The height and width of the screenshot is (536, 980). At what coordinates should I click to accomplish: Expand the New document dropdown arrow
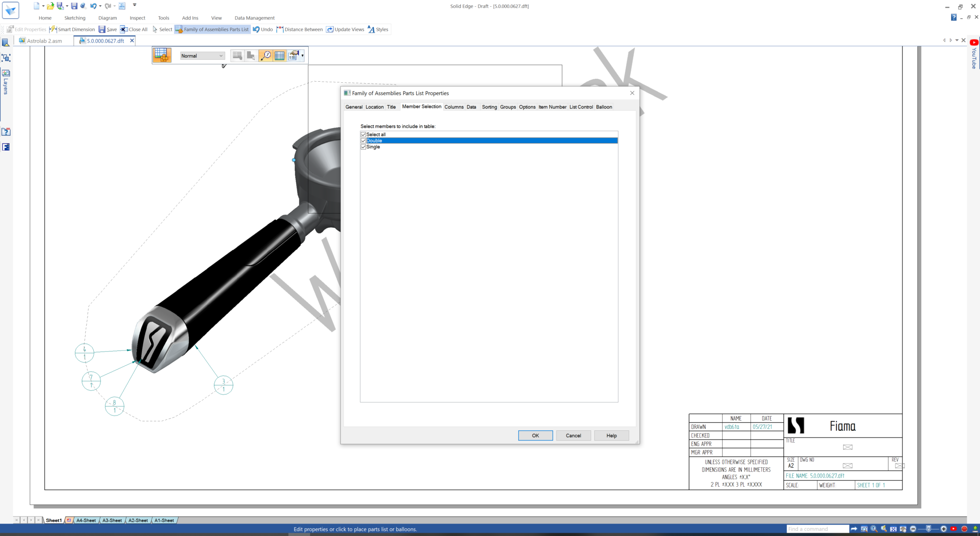tap(43, 6)
